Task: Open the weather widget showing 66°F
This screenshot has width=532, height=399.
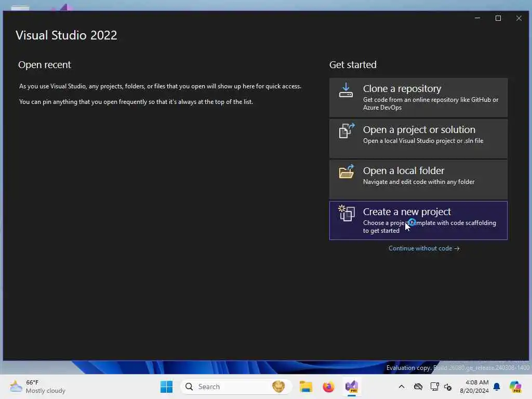Action: pos(37,387)
